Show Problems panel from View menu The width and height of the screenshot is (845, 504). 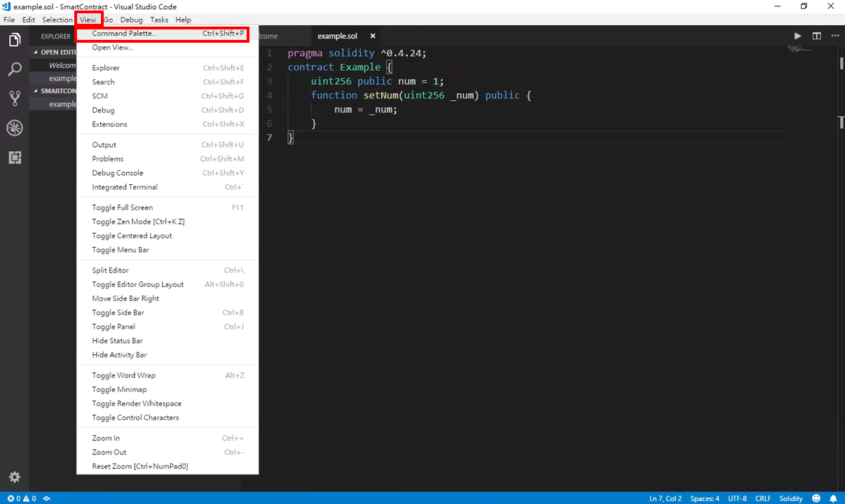167,159
